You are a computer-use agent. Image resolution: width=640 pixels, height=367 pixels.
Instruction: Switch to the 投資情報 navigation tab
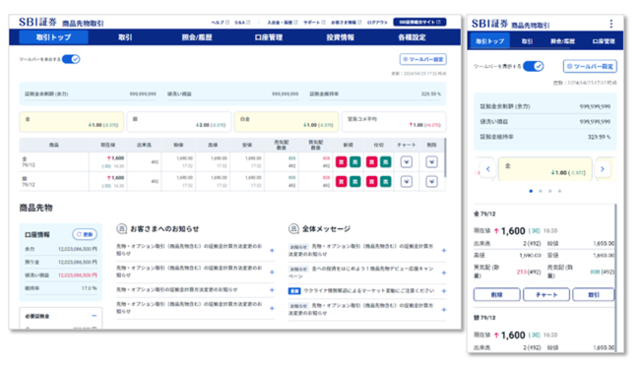tap(340, 37)
